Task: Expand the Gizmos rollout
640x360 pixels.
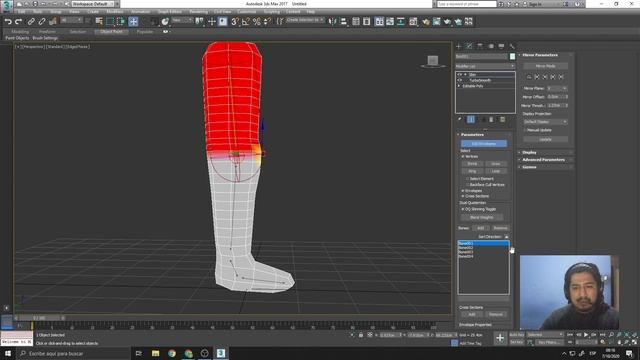Action: point(529,167)
